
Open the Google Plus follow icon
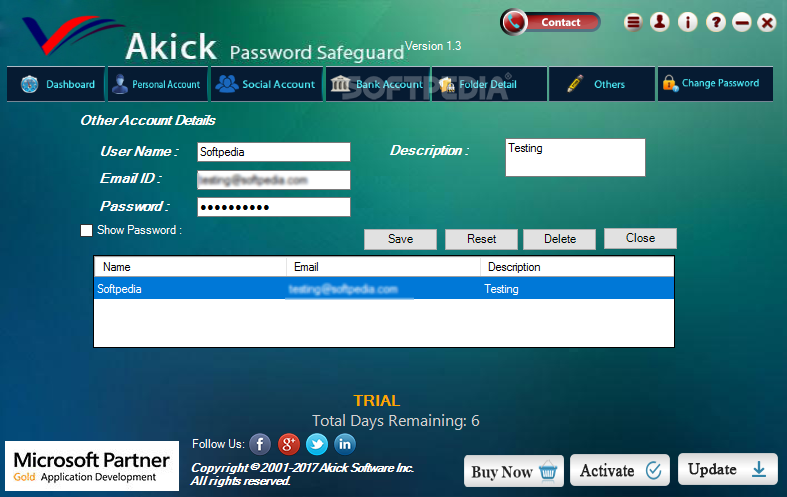coord(289,444)
